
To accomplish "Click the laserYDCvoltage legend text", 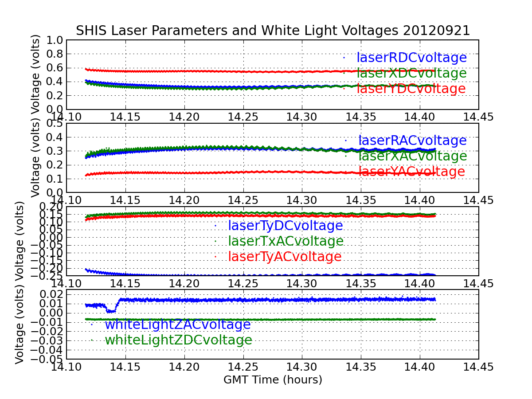I will 411,89.
